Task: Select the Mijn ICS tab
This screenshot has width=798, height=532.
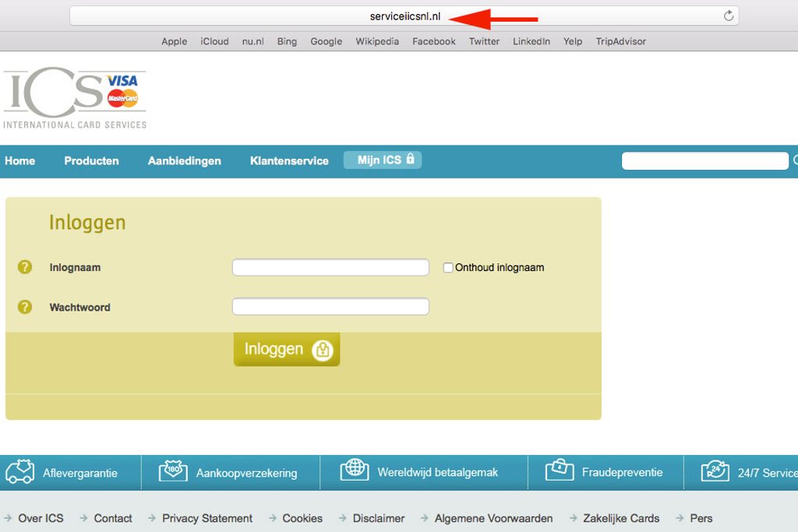Action: 382,160
